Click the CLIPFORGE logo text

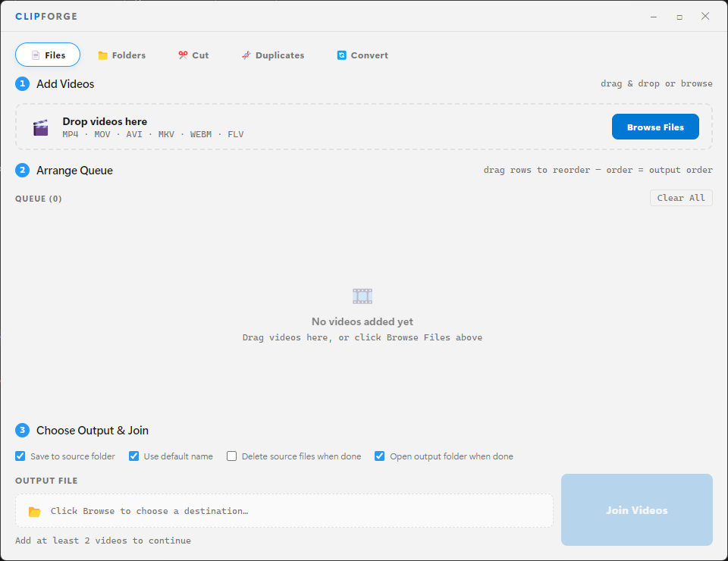pyautogui.click(x=46, y=16)
